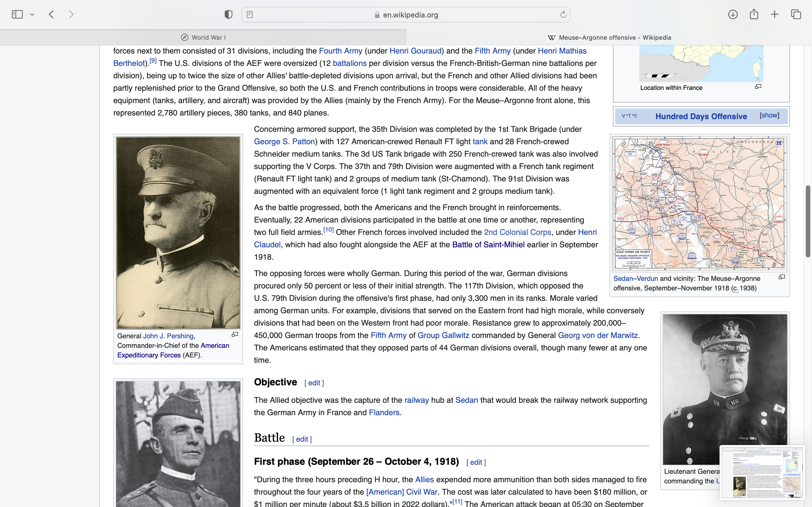Image resolution: width=812 pixels, height=507 pixels.
Task: Open the Share menu icon
Action: [x=754, y=14]
